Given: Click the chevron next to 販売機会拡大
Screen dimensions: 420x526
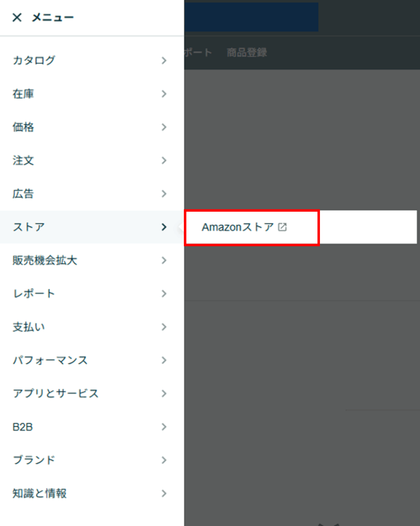Looking at the screenshot, I should [x=164, y=260].
